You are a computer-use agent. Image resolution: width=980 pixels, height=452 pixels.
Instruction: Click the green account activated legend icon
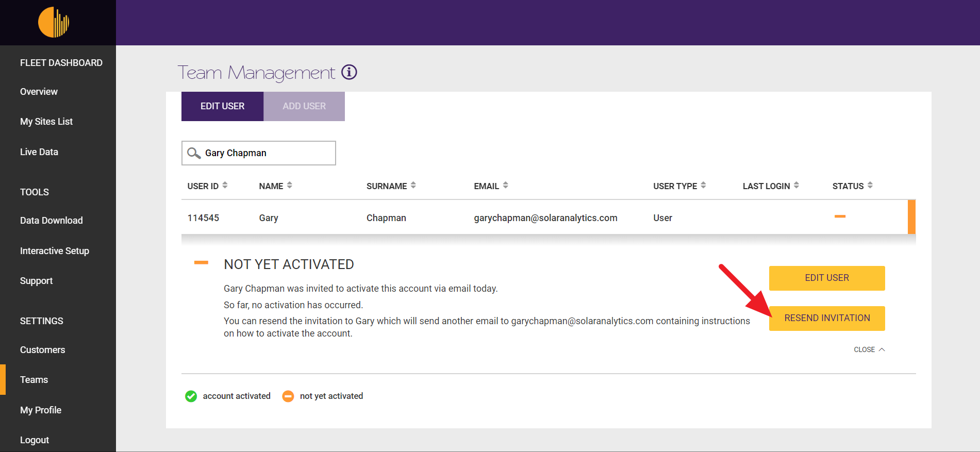(x=191, y=396)
